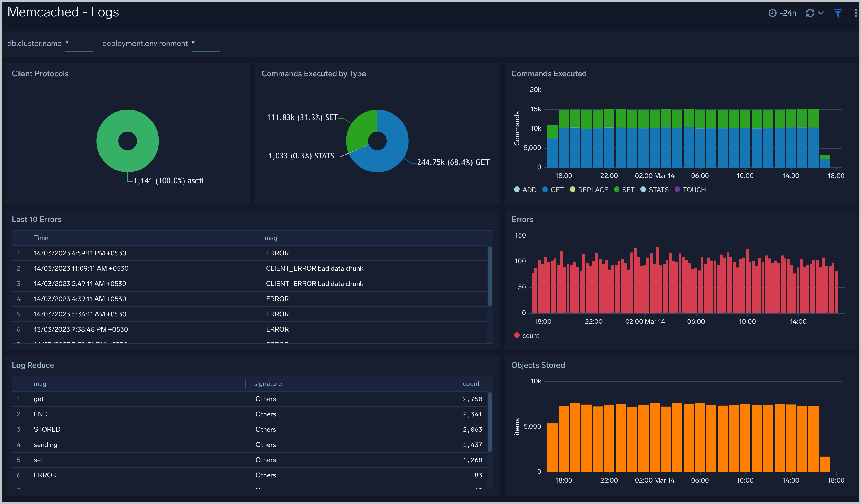Image resolution: width=861 pixels, height=504 pixels.
Task: Click the 'get' row in Log Reduce
Action: point(250,399)
